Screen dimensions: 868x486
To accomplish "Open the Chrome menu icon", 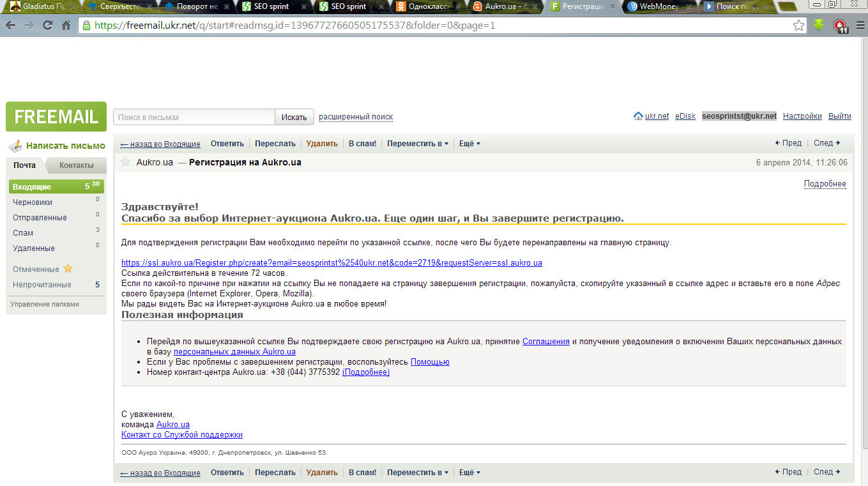I will tap(860, 26).
